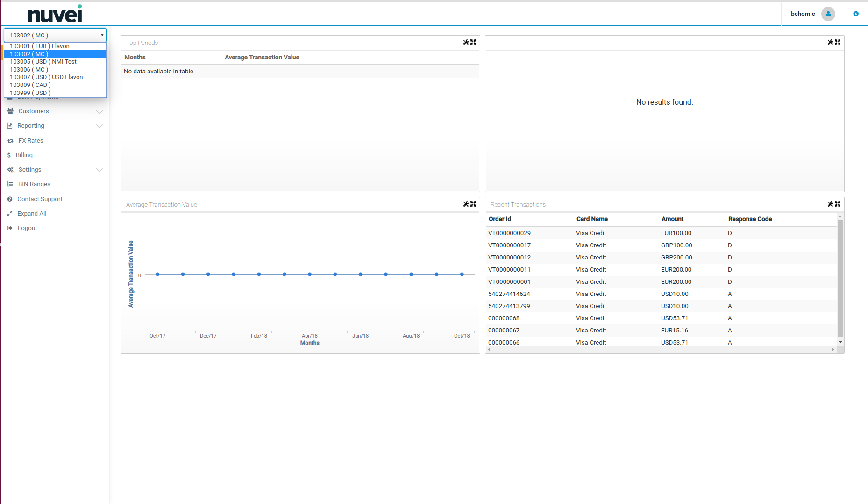Click Logout in the sidebar
Viewport: 868px width, 504px height.
[x=27, y=228]
